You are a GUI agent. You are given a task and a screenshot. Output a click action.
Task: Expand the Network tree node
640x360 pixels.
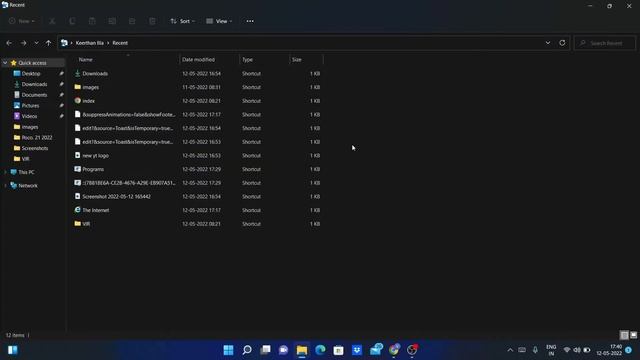5,186
